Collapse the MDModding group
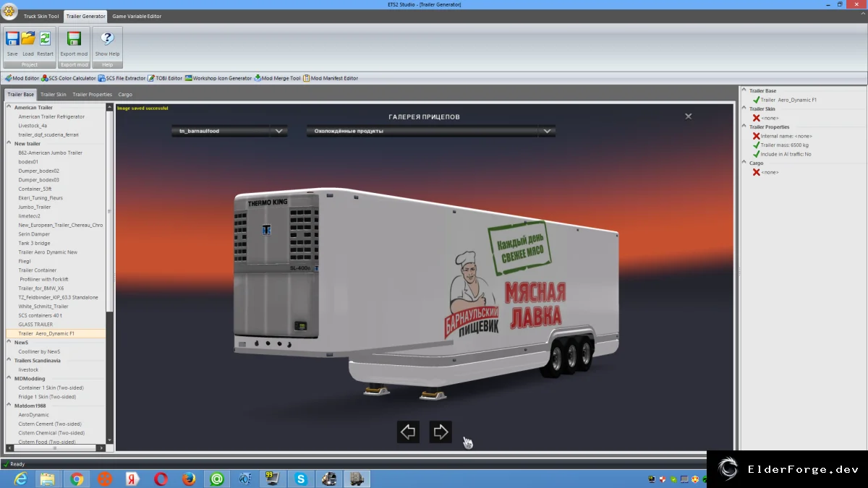The width and height of the screenshot is (868, 488). pos(9,379)
